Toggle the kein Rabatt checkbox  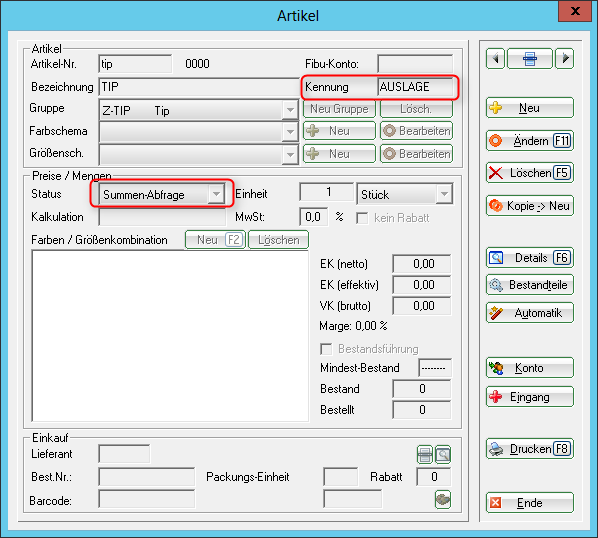click(x=362, y=218)
